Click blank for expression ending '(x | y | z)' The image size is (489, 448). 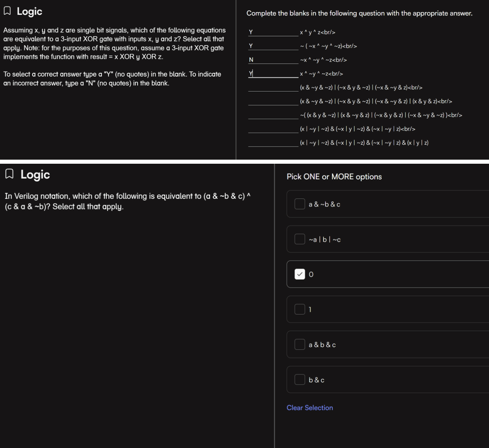point(273,143)
